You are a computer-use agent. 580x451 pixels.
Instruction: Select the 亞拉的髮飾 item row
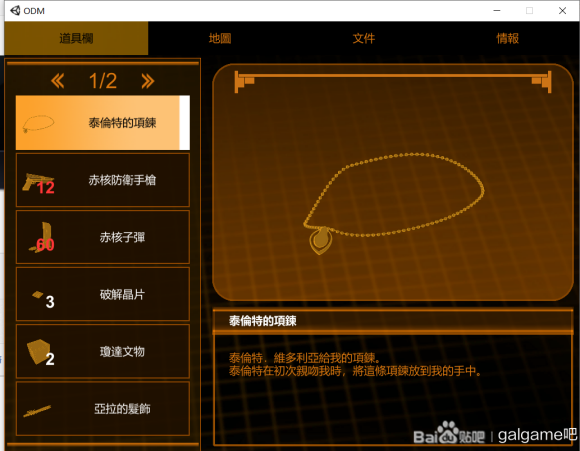point(103,408)
